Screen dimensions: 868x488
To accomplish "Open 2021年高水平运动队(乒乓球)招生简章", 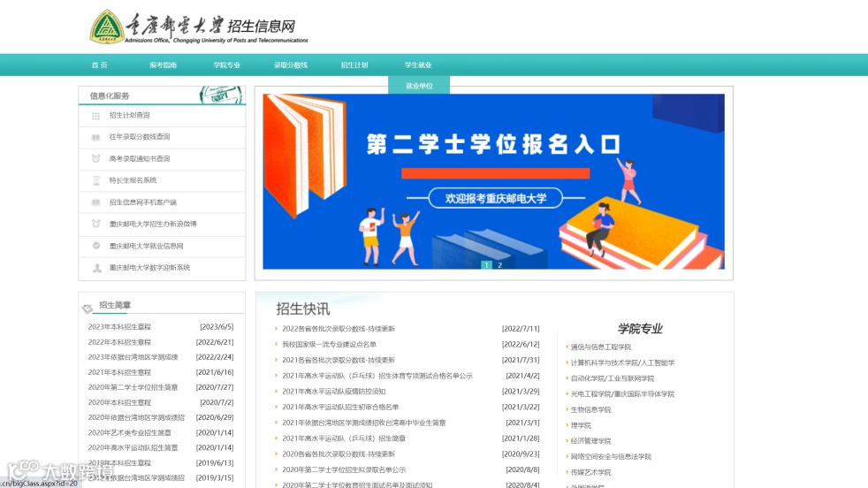I will [x=344, y=438].
